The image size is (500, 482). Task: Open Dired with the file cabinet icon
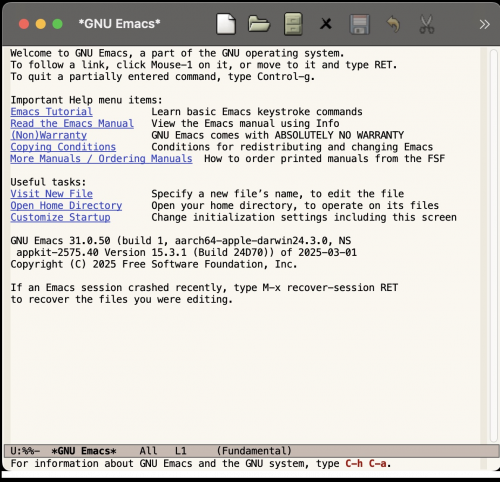tap(293, 24)
